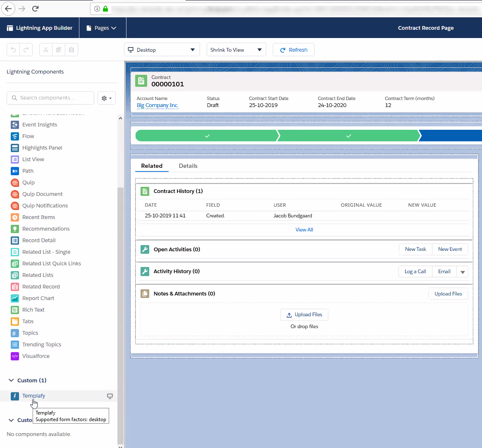Screen dimensions: 482x448
Task: Click the Refresh button
Action: pyautogui.click(x=293, y=50)
